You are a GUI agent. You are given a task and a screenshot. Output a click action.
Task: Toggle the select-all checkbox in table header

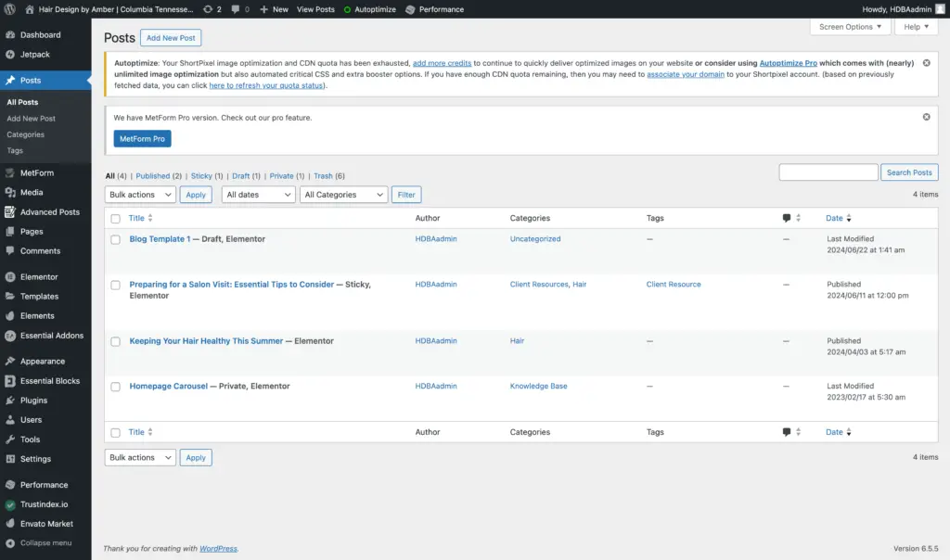coord(116,219)
